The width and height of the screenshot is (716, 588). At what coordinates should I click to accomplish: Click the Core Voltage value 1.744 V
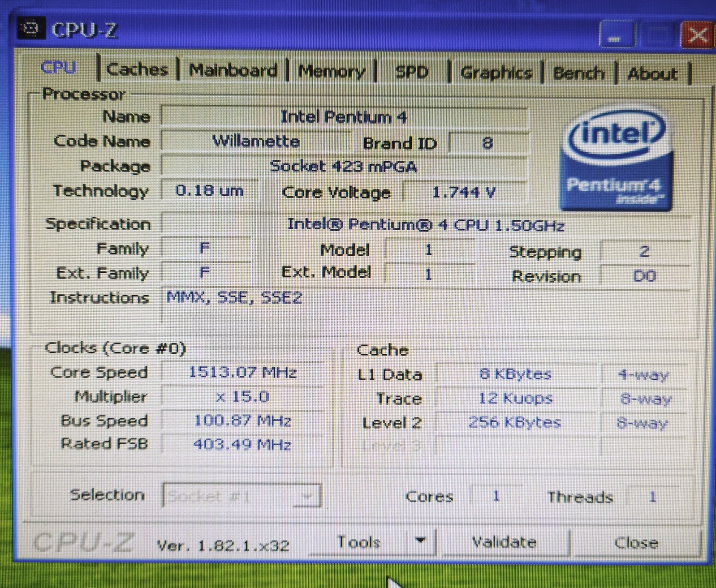point(464,193)
